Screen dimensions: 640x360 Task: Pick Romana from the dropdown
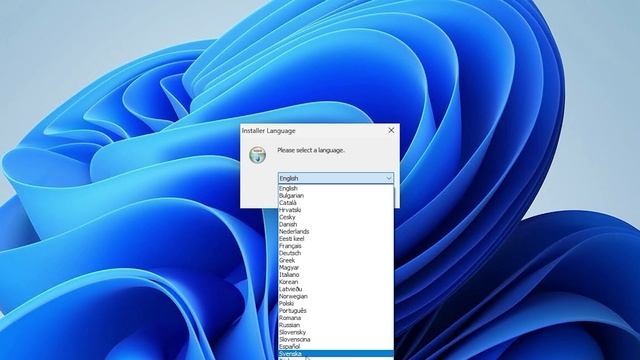(x=336, y=318)
